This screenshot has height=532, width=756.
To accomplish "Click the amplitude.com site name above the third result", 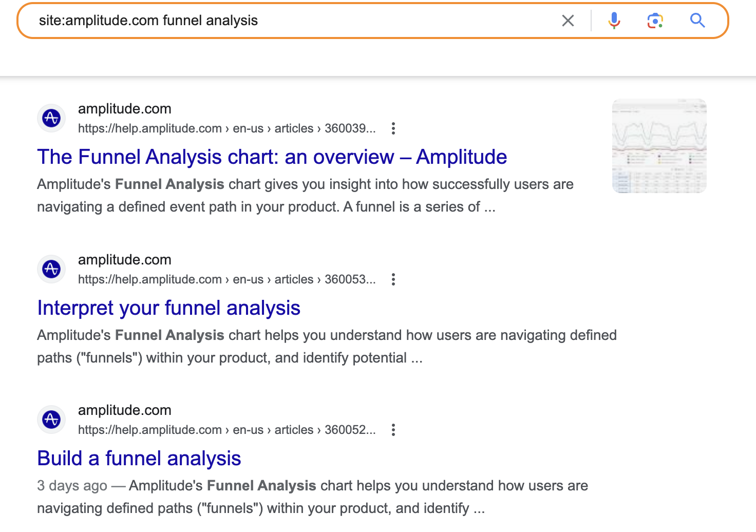I will 124,410.
